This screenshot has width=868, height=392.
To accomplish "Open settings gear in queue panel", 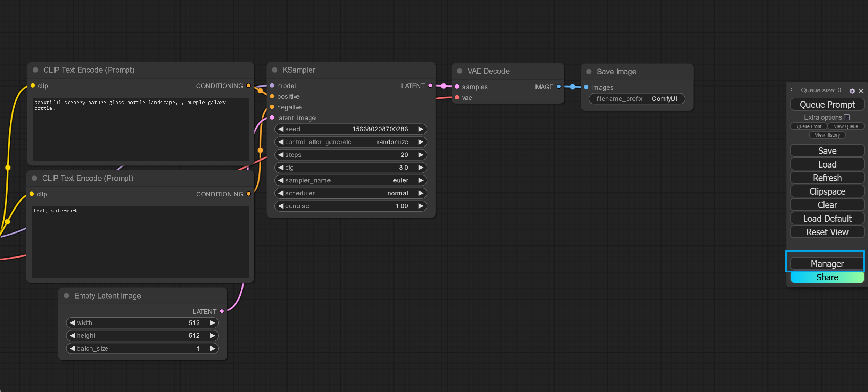I will click(x=852, y=91).
